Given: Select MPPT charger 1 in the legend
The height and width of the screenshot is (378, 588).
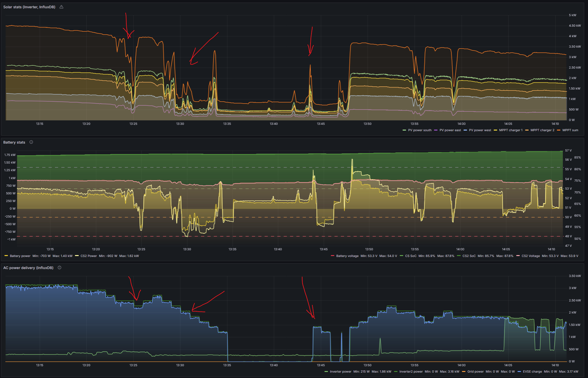Looking at the screenshot, I should 511,130.
